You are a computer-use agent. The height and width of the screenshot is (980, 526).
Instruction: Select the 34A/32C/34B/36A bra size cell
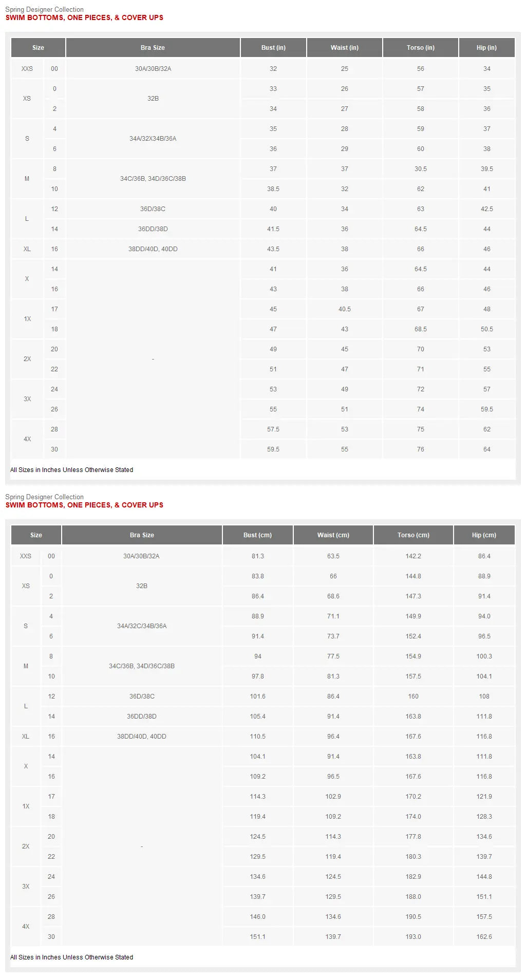click(x=142, y=626)
